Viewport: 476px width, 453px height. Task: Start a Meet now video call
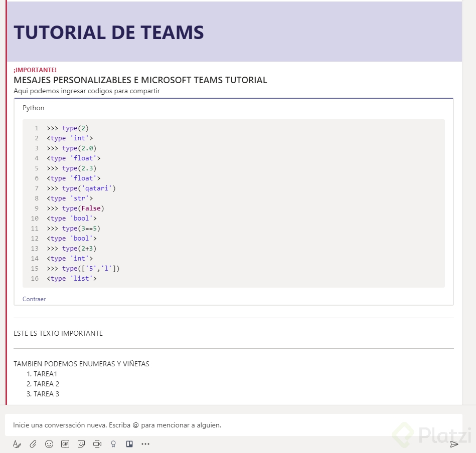coord(97,444)
